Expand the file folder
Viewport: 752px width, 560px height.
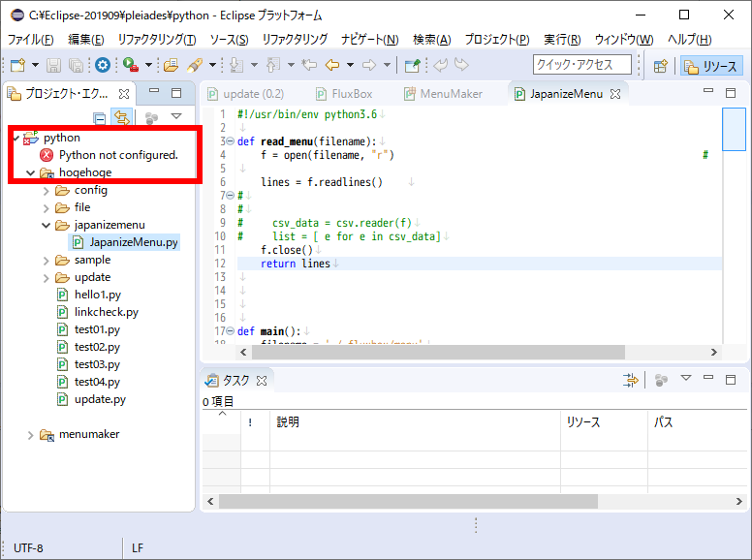pyautogui.click(x=47, y=208)
